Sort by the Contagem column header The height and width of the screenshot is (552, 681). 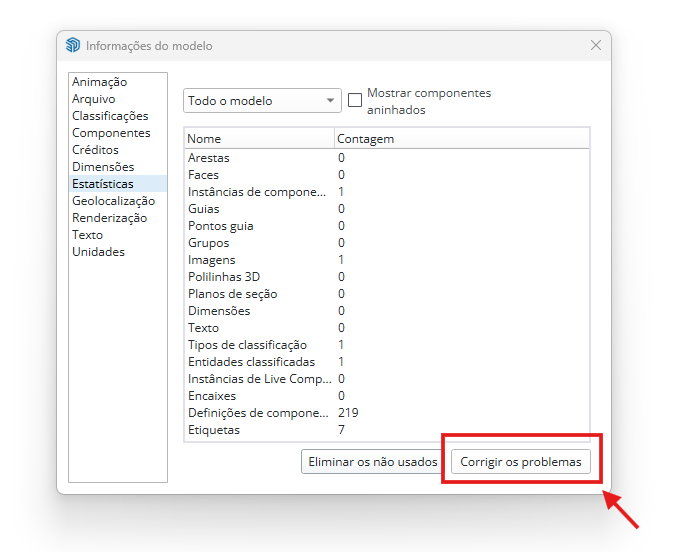[460, 139]
